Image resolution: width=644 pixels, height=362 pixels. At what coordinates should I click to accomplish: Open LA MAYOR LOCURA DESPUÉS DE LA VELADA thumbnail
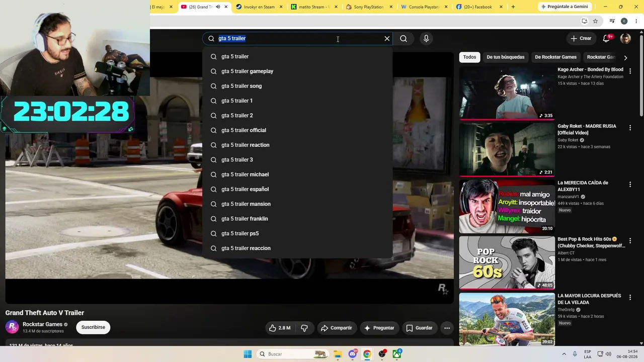point(507,319)
